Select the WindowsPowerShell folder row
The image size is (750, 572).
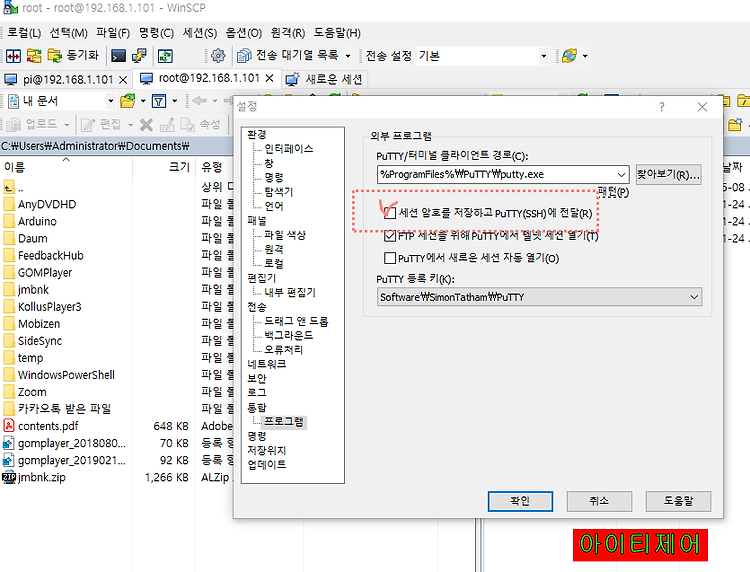click(x=66, y=375)
